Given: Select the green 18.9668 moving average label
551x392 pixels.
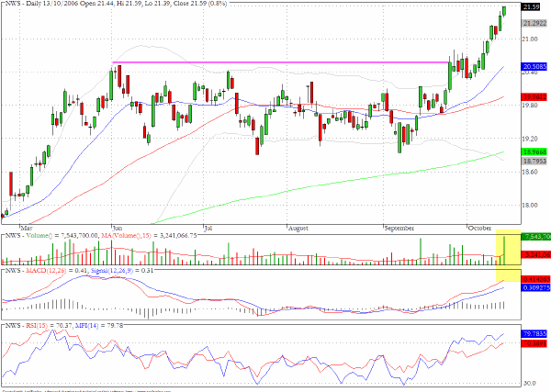Looking at the screenshot, I should (x=534, y=152).
